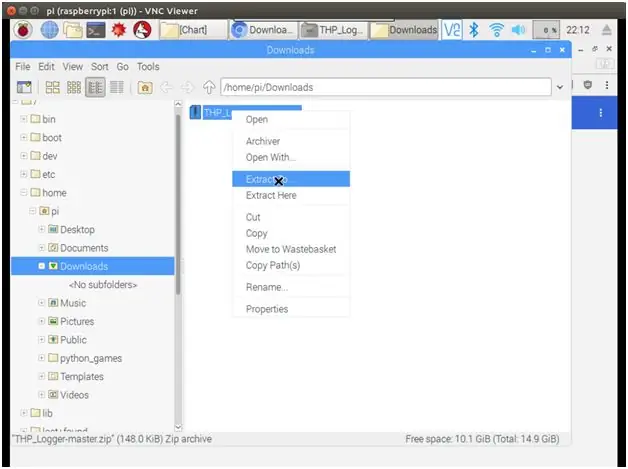Open the View menu
Viewport: 628px width, 469px height.
(x=72, y=66)
